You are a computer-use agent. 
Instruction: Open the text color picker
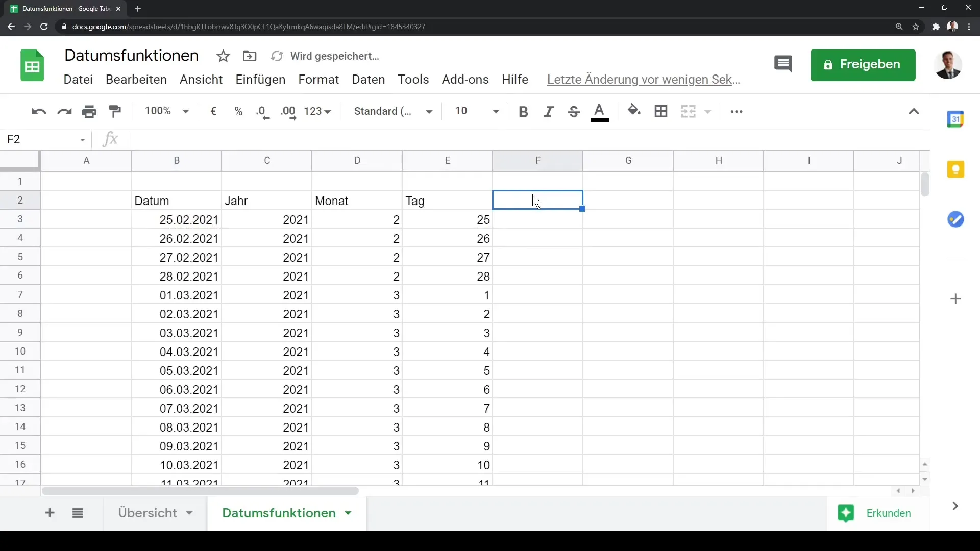(600, 112)
